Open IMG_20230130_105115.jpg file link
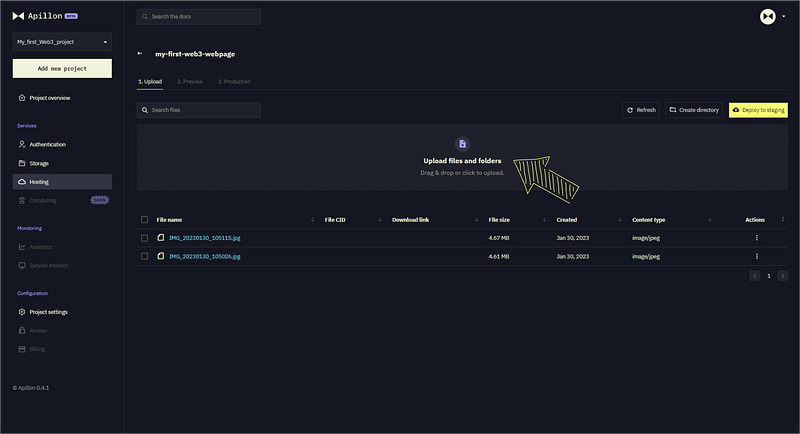This screenshot has width=800, height=434. pos(205,238)
